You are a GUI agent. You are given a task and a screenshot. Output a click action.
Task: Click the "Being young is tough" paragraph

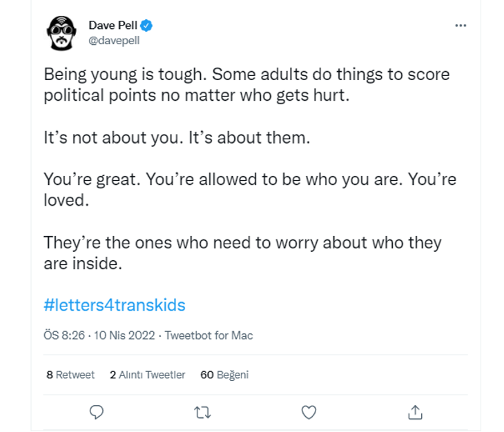(246, 84)
